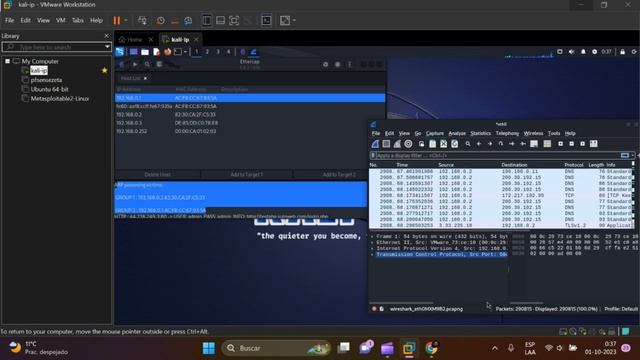This screenshot has height=360, width=640.
Task: Expand the Internet Protocol Version 4 row
Action: (x=372, y=248)
